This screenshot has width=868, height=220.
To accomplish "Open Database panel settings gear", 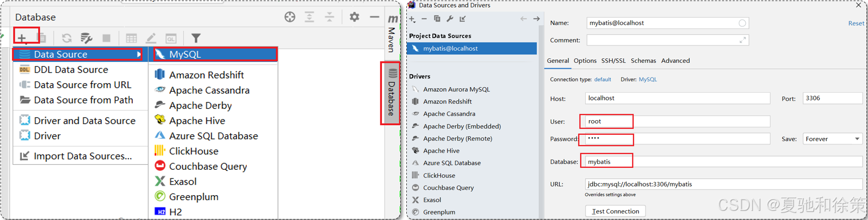I will point(355,17).
